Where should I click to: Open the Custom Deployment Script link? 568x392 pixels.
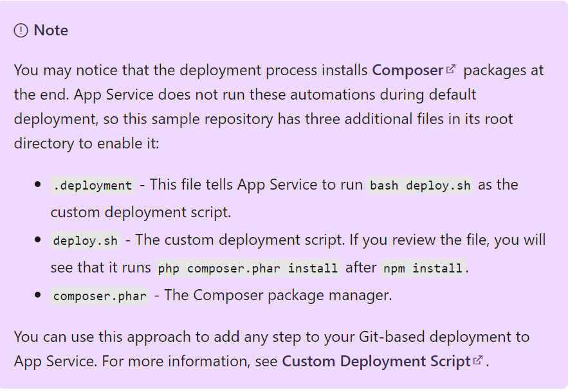pyautogui.click(x=376, y=361)
